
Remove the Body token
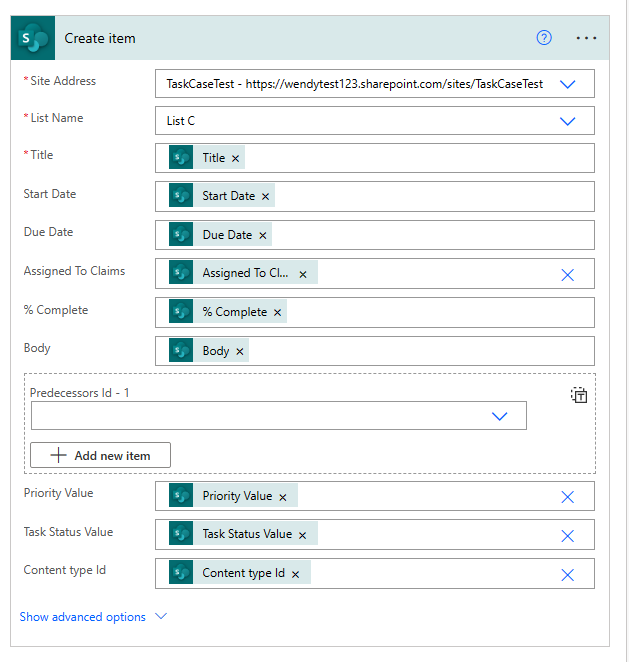click(240, 351)
